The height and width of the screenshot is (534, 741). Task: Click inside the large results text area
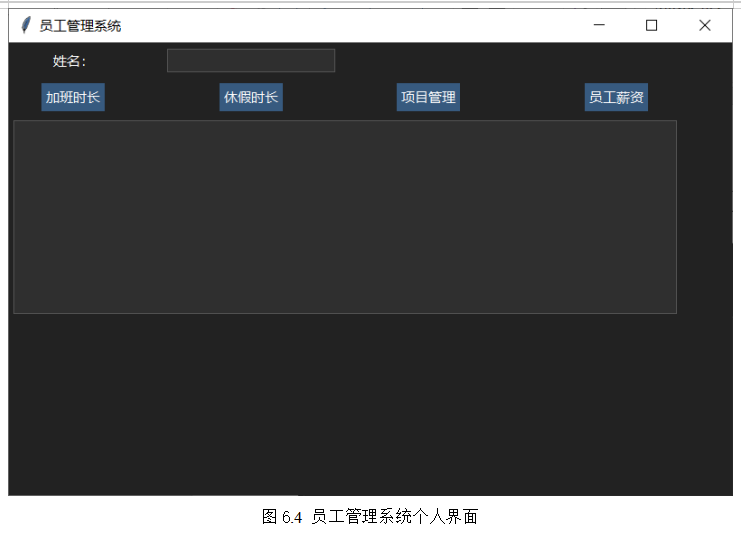point(345,217)
